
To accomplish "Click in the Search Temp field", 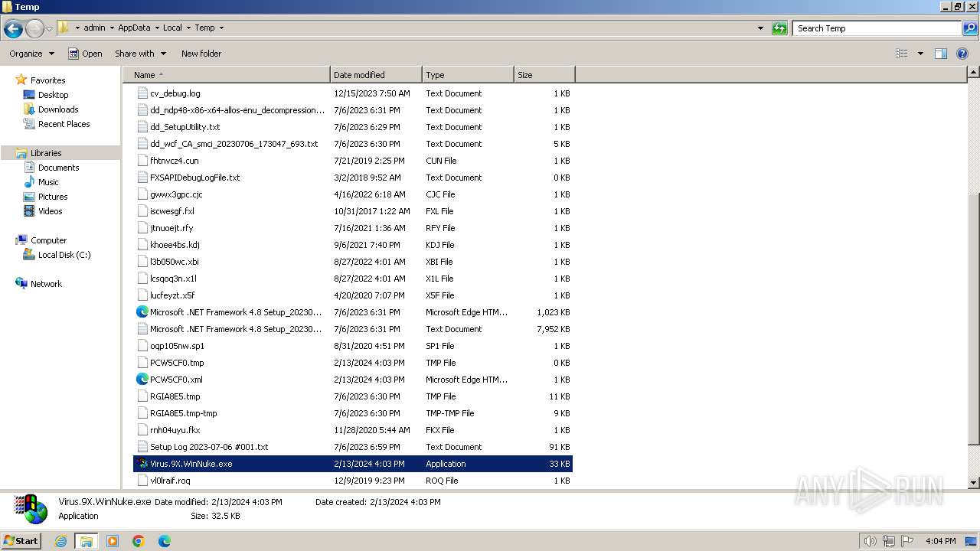I will coord(877,28).
